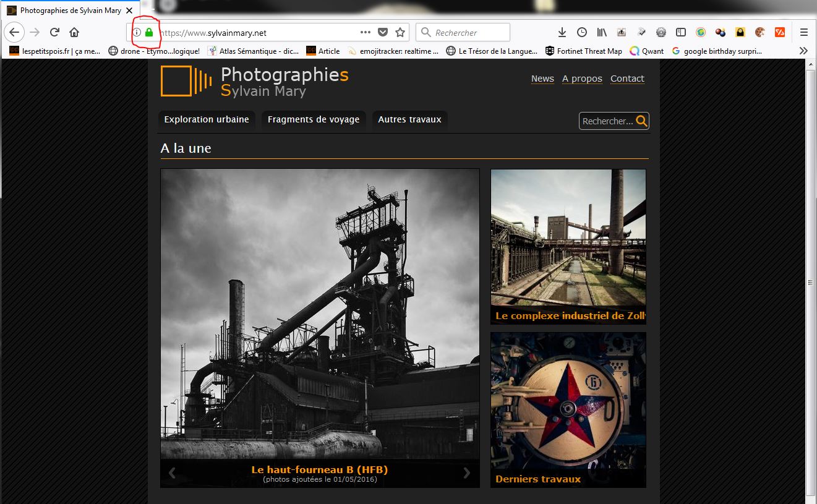The width and height of the screenshot is (817, 504).
Task: Select the Photographies de Sylvain Mary tab
Action: (x=70, y=11)
